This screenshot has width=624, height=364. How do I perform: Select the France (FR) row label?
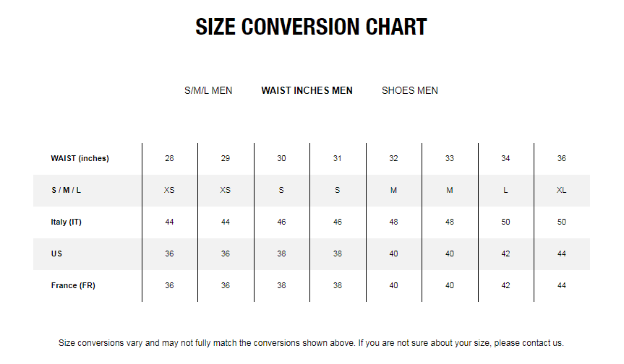tap(73, 285)
